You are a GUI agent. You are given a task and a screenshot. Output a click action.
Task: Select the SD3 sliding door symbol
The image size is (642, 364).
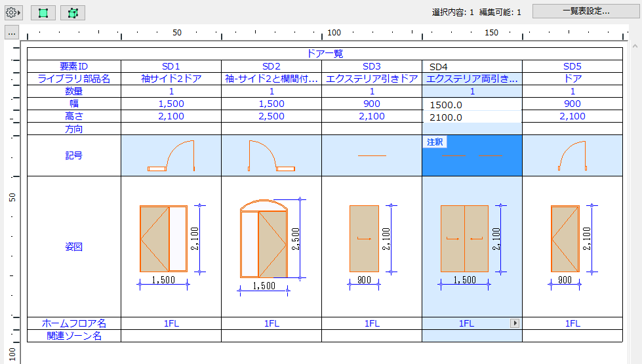click(x=372, y=155)
